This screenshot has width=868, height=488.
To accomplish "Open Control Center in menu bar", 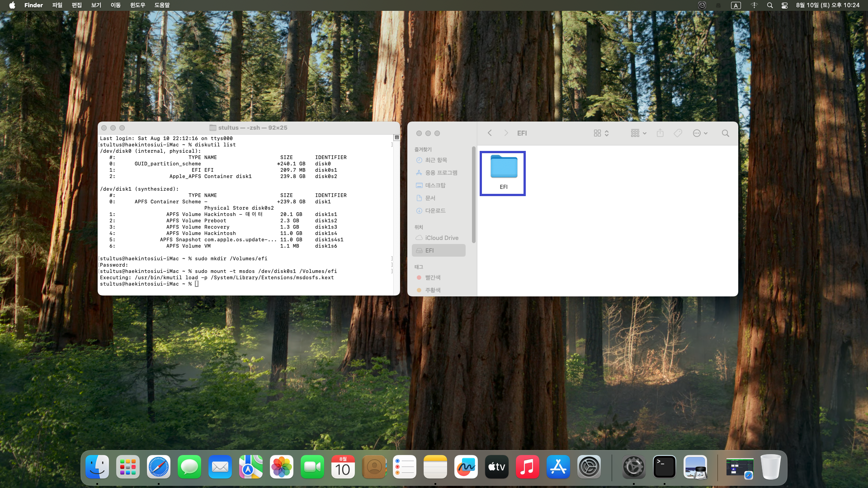I will pos(784,5).
